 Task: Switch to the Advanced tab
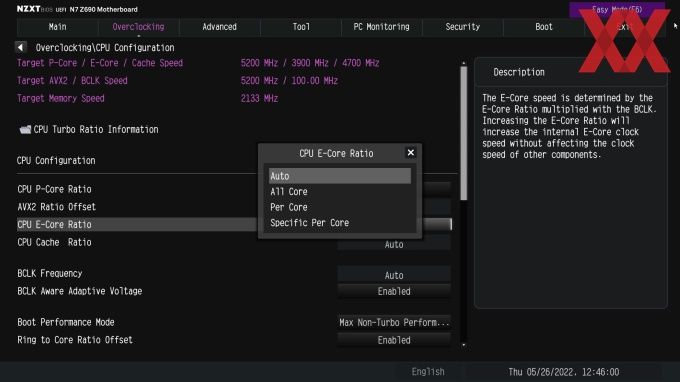click(x=219, y=27)
